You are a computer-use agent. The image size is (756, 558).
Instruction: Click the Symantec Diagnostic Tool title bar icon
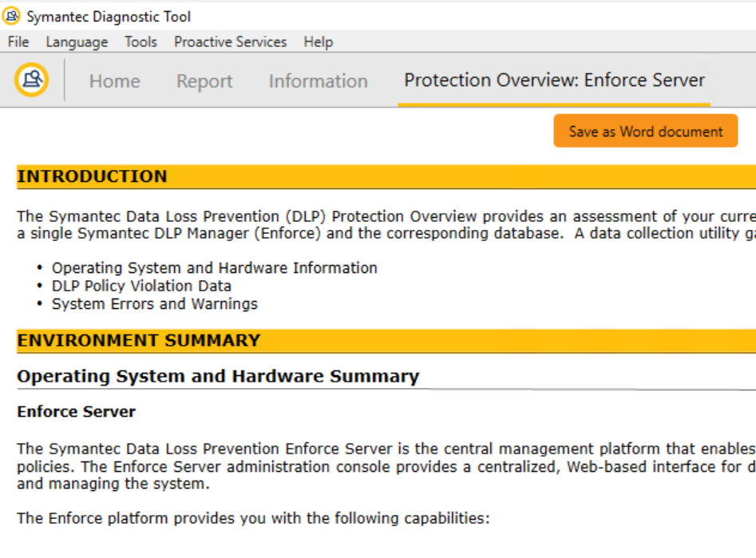11,16
